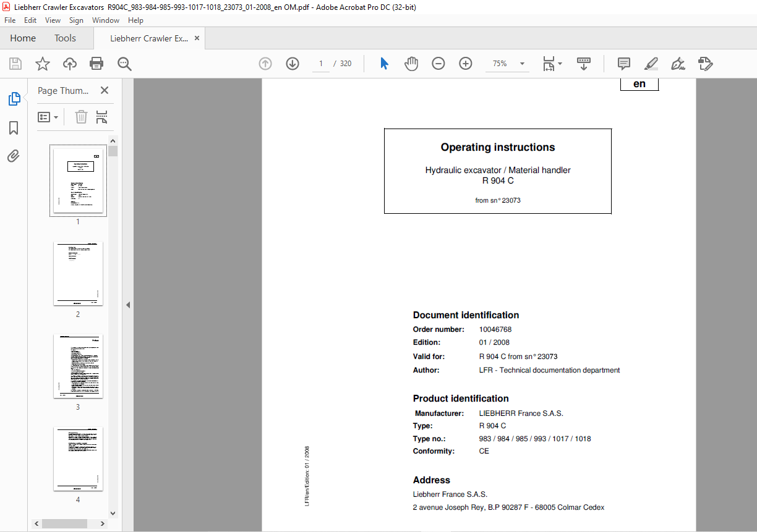The height and width of the screenshot is (532, 757).
Task: Add a comment sticky note
Action: tap(624, 64)
